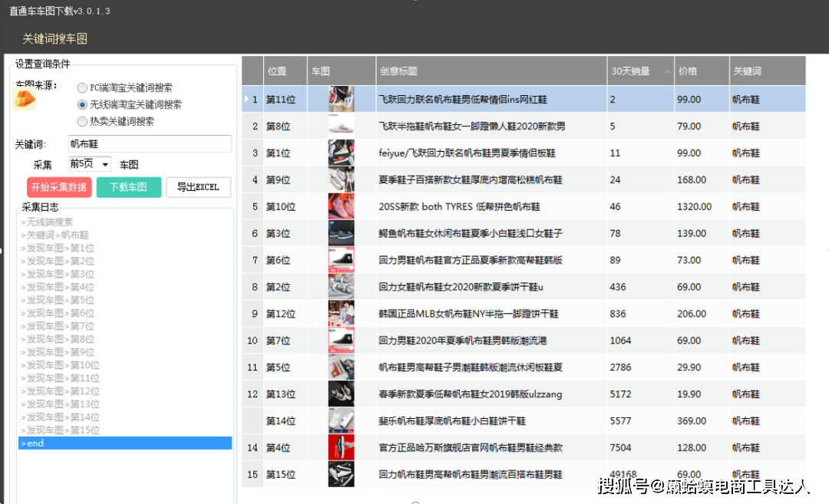Open thumbnail for 帆布鞋男高帮鞋子 row
Image resolution: width=829 pixels, height=504 pixels.
[x=341, y=367]
